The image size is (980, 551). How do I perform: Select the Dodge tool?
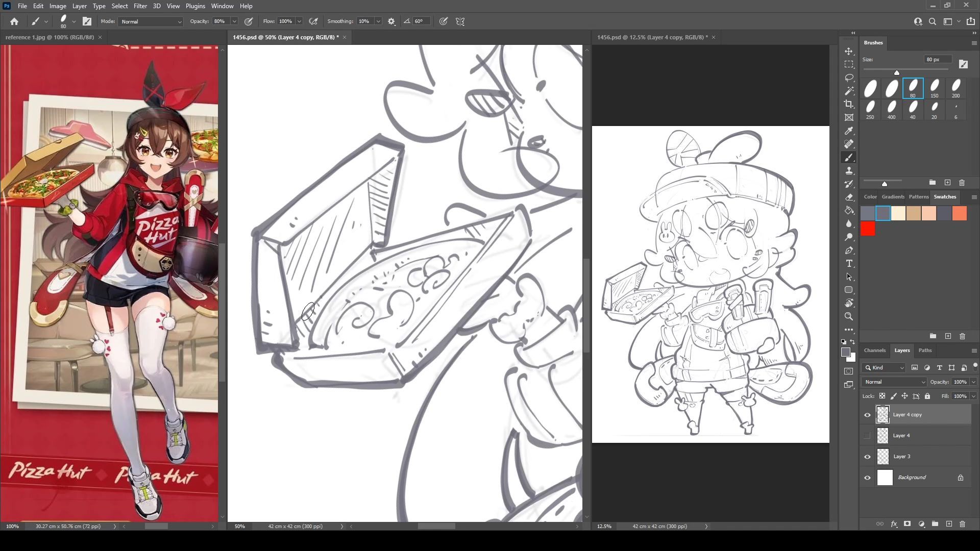point(849,237)
